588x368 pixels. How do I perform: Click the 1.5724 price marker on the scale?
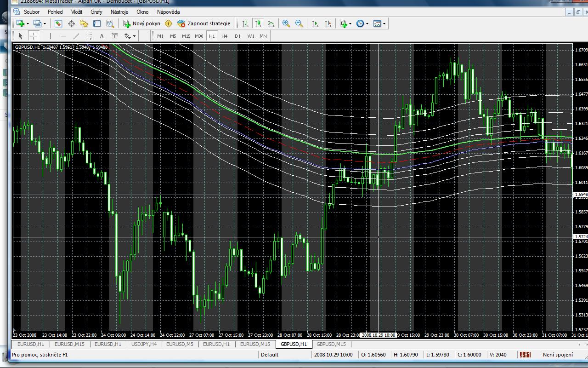coord(580,237)
